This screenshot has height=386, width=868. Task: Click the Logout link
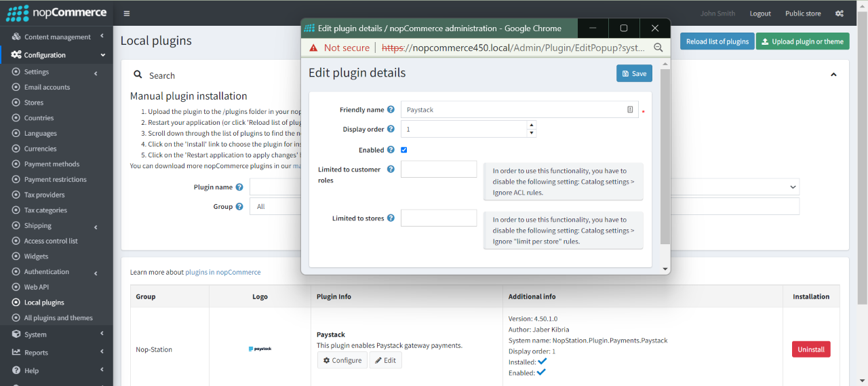coord(760,14)
